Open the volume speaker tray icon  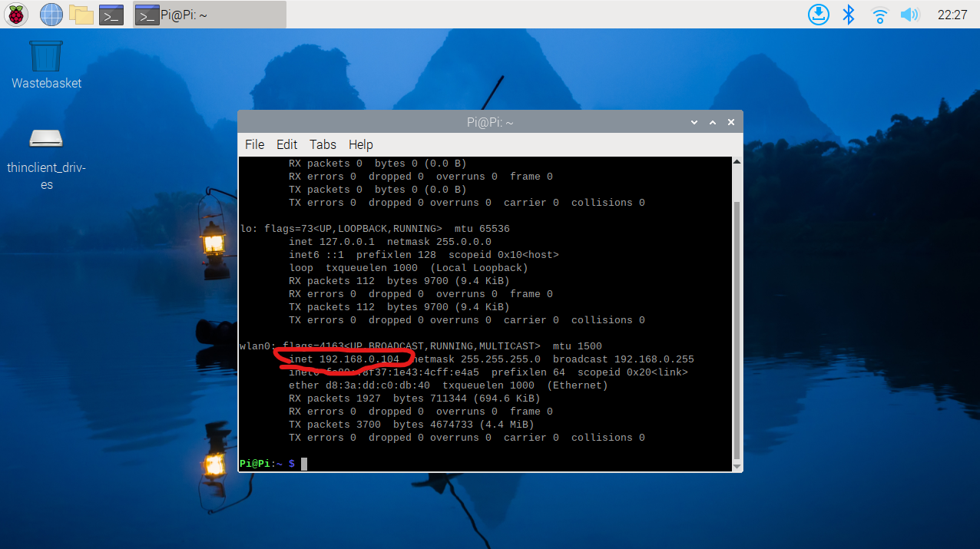pos(910,14)
